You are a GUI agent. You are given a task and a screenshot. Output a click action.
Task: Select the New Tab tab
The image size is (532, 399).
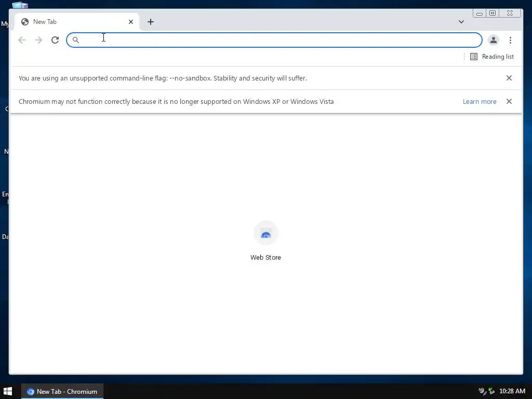click(x=76, y=22)
